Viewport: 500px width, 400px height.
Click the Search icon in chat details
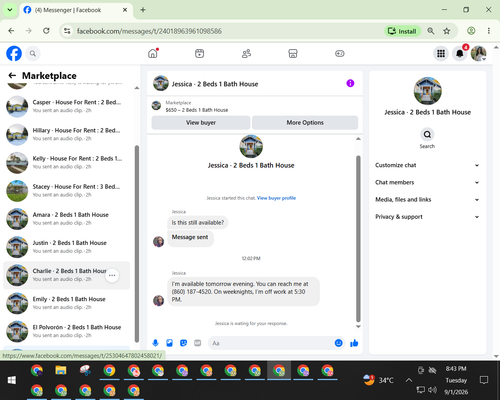click(x=427, y=135)
